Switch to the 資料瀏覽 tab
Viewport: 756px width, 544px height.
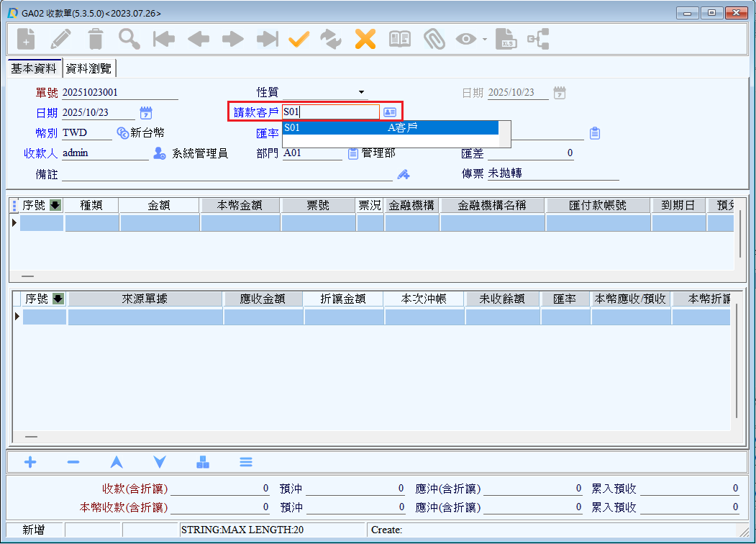coord(88,68)
